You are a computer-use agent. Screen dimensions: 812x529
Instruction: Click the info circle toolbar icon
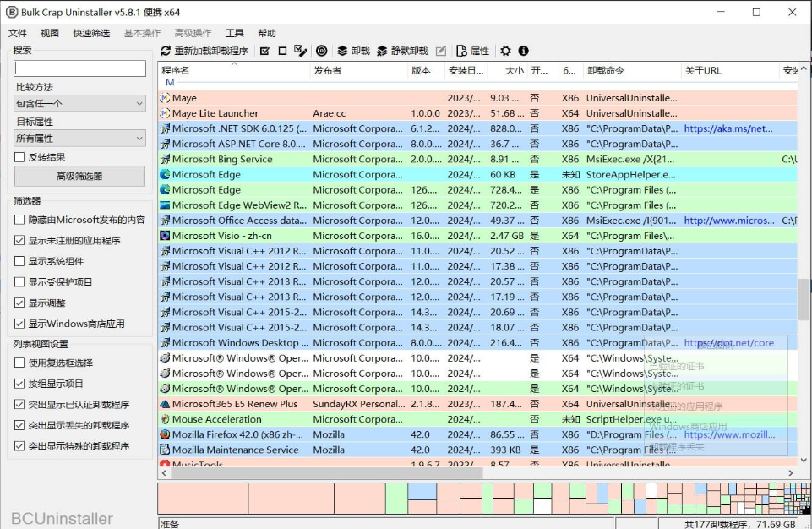(x=524, y=51)
